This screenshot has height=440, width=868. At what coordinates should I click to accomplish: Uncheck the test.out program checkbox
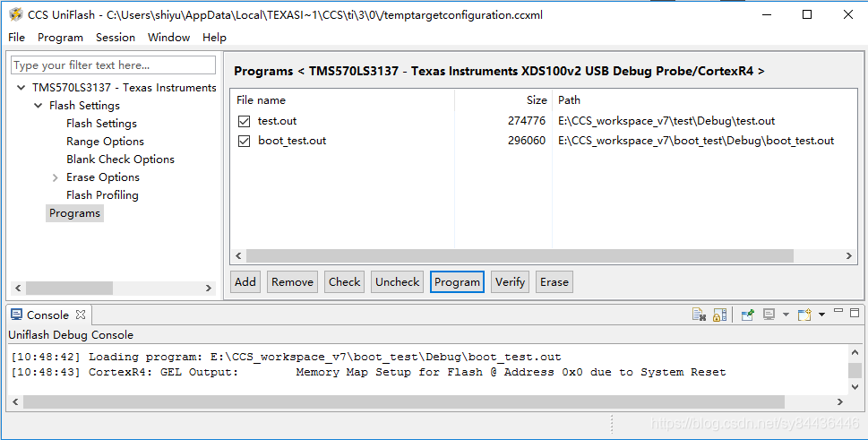pyautogui.click(x=245, y=121)
